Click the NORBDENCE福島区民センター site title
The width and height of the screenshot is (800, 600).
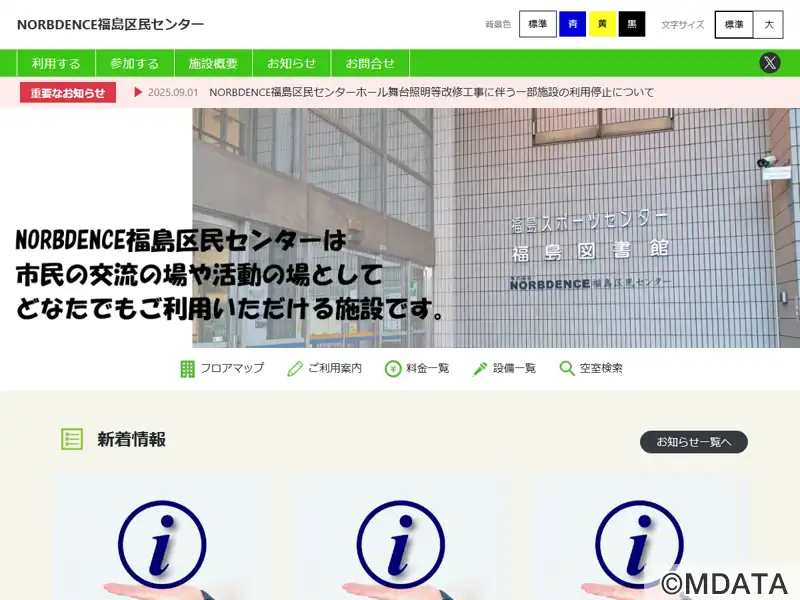click(110, 24)
